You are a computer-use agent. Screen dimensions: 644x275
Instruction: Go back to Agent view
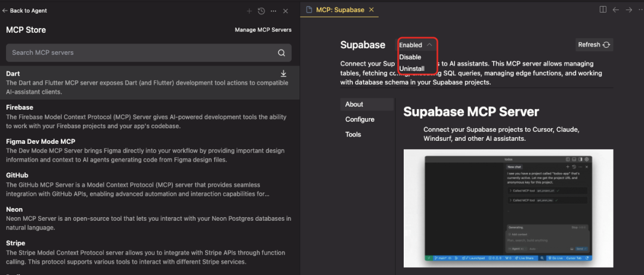point(24,11)
